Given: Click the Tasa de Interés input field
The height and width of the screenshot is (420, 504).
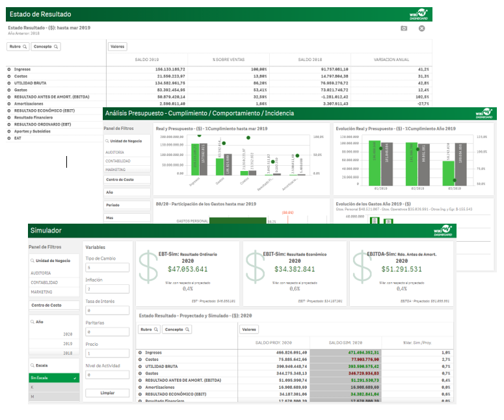Looking at the screenshot, I should pos(107,310).
